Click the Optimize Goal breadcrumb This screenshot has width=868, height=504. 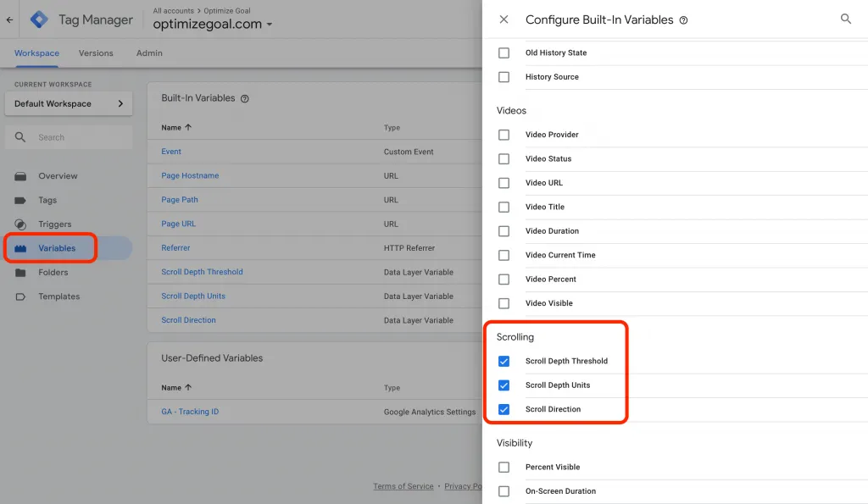(227, 10)
